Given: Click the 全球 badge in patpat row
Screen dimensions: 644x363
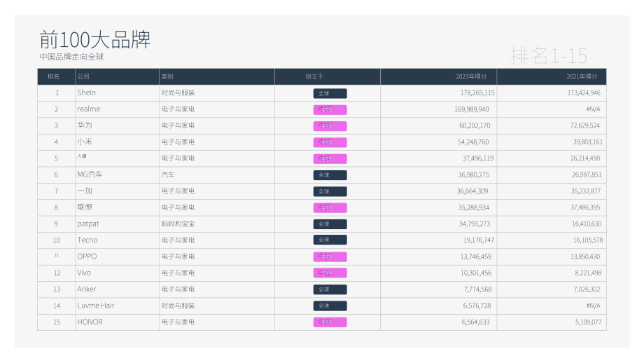Looking at the screenshot, I should [330, 224].
